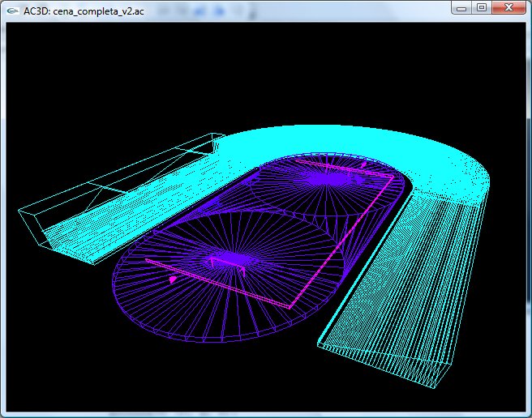This screenshot has width=532, height=418.
Task: Click the magenta rectangle outline in the scene
Action: click(x=270, y=234)
